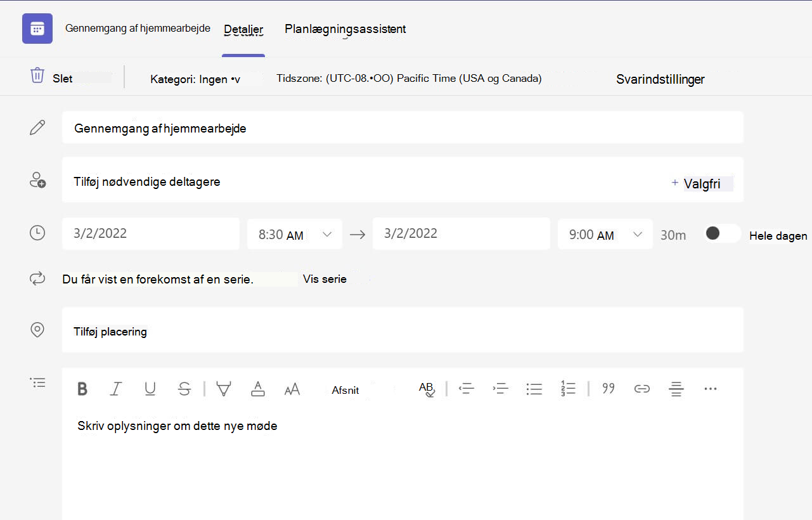812x520 pixels.
Task: Click the clock icon beside the date
Action: (37, 233)
